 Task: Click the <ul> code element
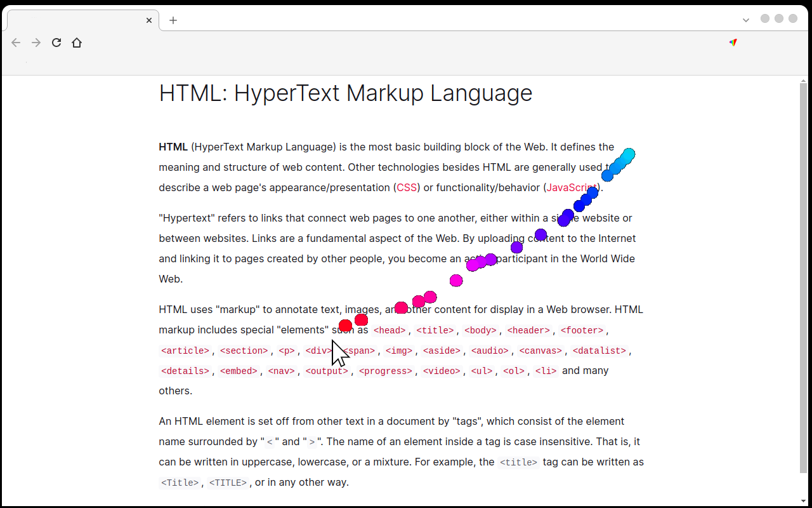[481, 371]
